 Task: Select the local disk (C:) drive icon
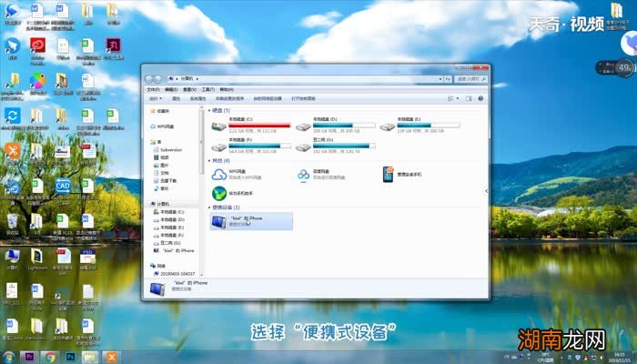(219, 126)
